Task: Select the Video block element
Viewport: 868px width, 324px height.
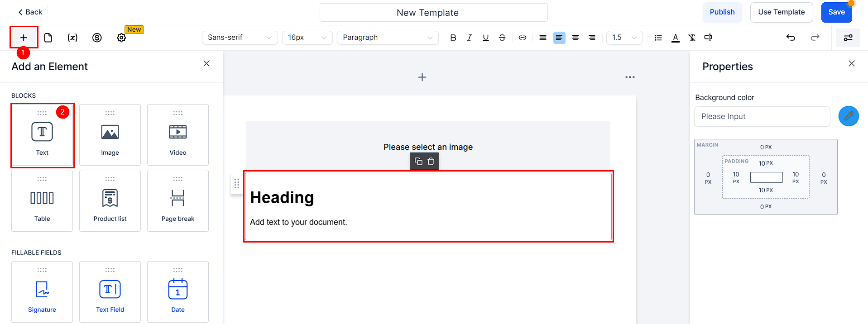Action: point(178,135)
